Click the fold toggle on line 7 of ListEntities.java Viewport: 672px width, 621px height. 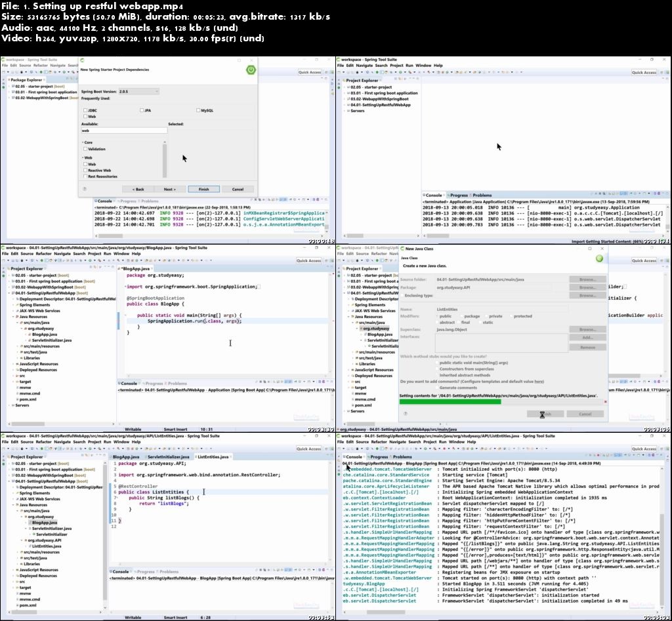116,498
